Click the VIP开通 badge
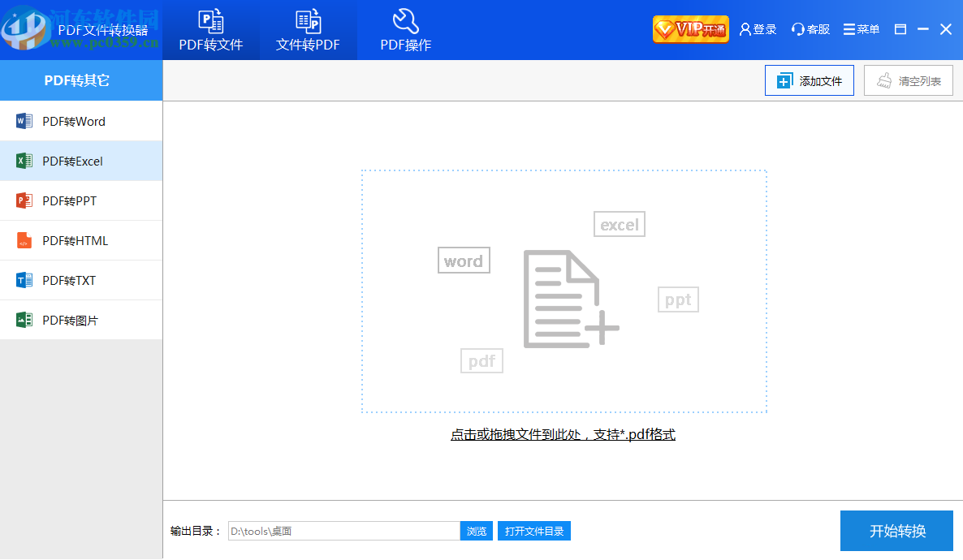The width and height of the screenshot is (963, 560). [x=691, y=29]
